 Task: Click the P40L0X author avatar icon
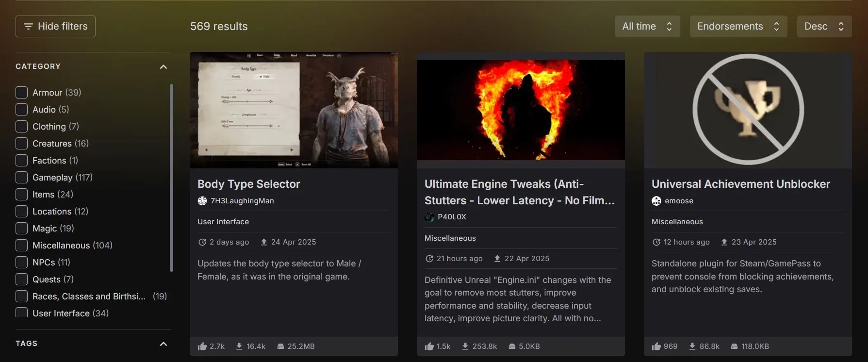coord(429,217)
